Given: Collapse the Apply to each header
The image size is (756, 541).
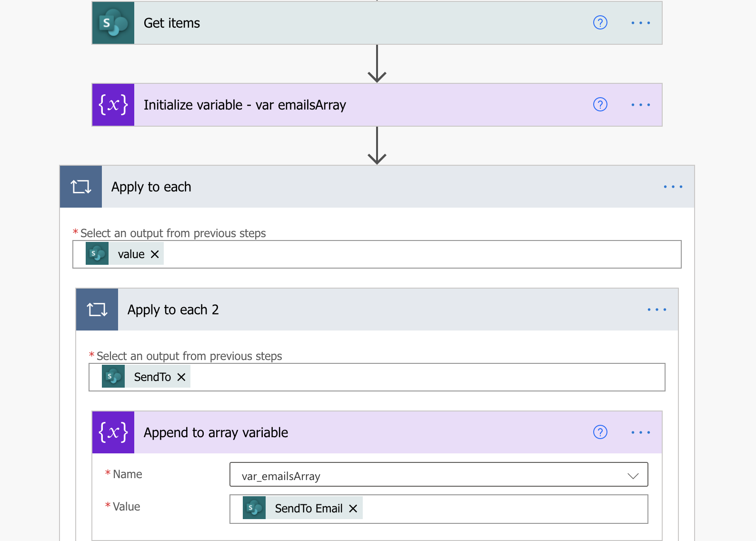Looking at the screenshot, I should pyautogui.click(x=377, y=187).
